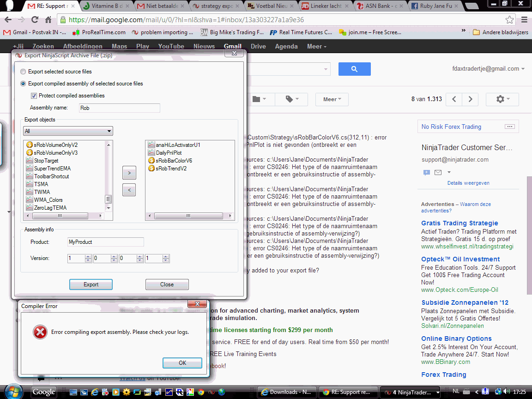This screenshot has height=399, width=532.
Task: Click the Windows Start orb
Action: pyautogui.click(x=13, y=392)
